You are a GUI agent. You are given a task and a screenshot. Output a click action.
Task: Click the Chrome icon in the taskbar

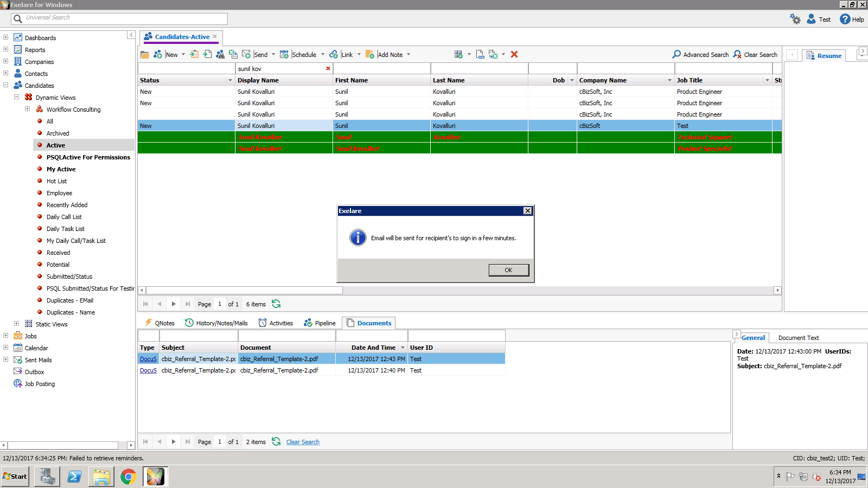click(128, 477)
